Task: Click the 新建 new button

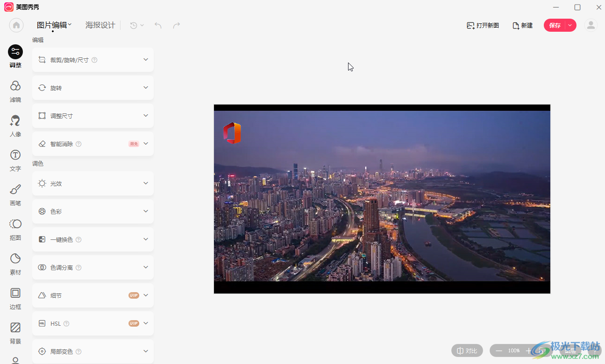Action: [x=523, y=26]
